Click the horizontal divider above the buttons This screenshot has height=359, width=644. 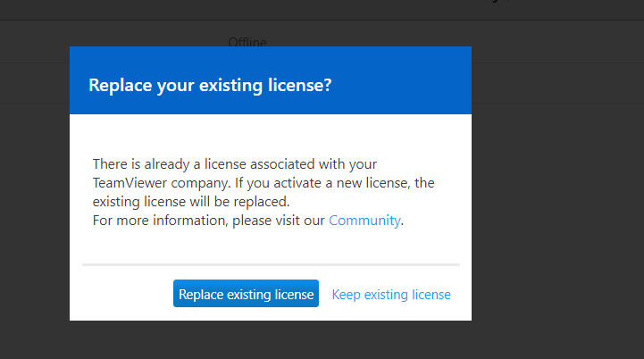coord(271,265)
